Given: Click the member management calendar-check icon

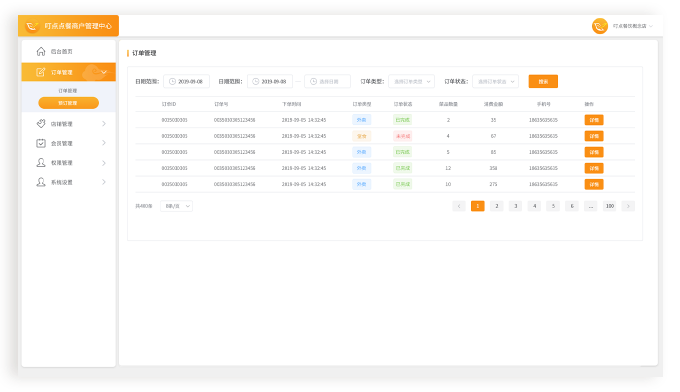Looking at the screenshot, I should point(41,143).
